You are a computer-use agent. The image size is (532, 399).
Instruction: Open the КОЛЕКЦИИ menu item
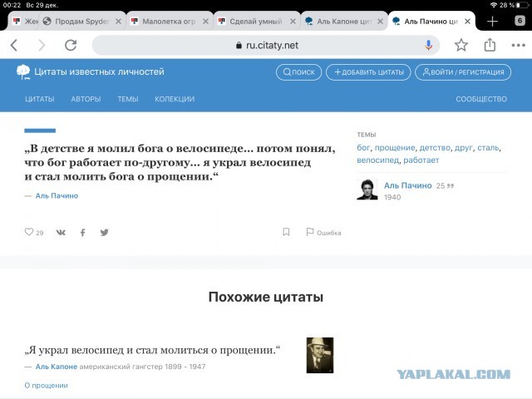point(175,99)
